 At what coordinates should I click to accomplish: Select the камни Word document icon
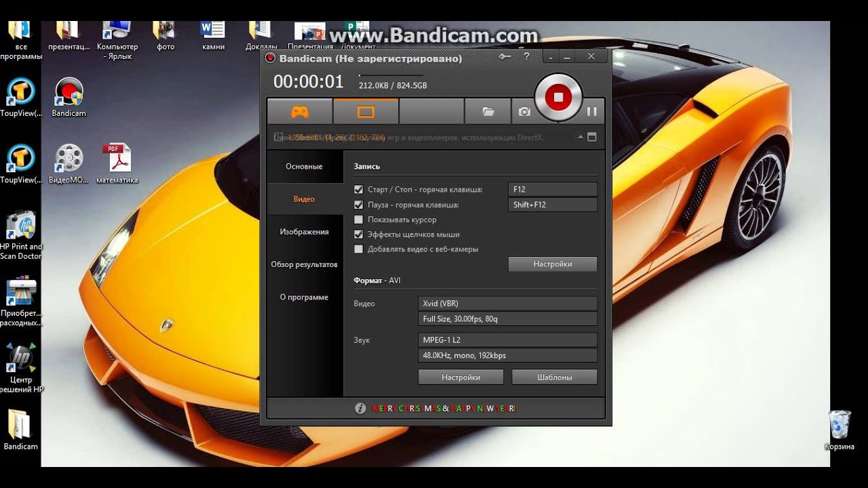click(x=213, y=37)
